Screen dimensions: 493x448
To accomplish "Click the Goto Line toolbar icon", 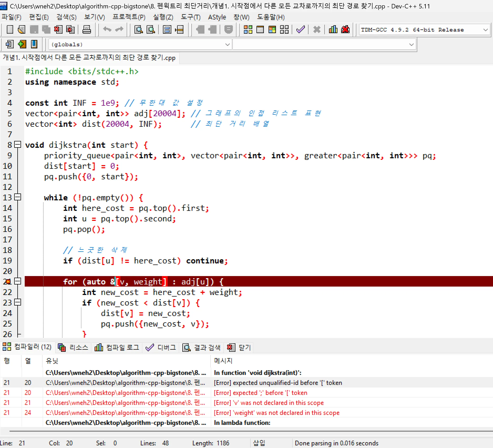I will point(179,29).
